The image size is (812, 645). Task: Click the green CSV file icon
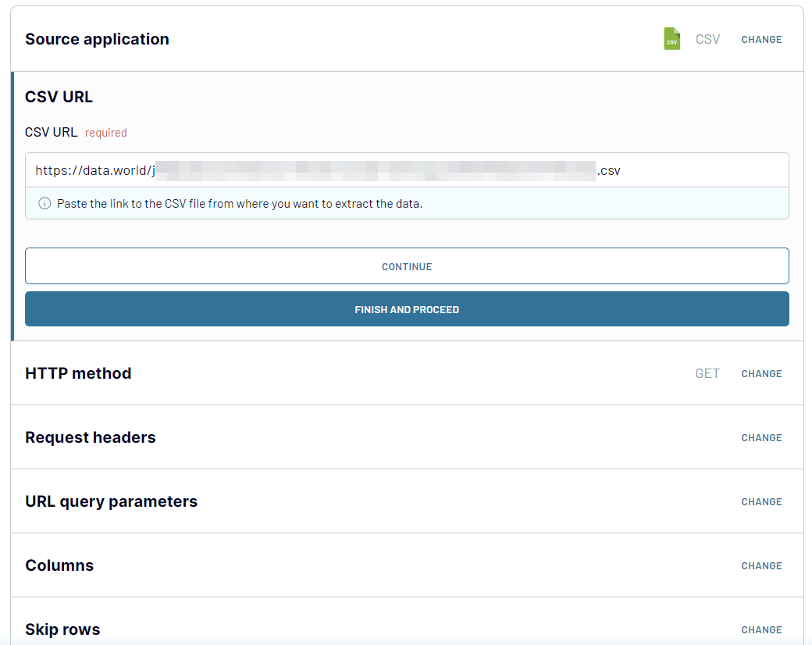pyautogui.click(x=671, y=39)
